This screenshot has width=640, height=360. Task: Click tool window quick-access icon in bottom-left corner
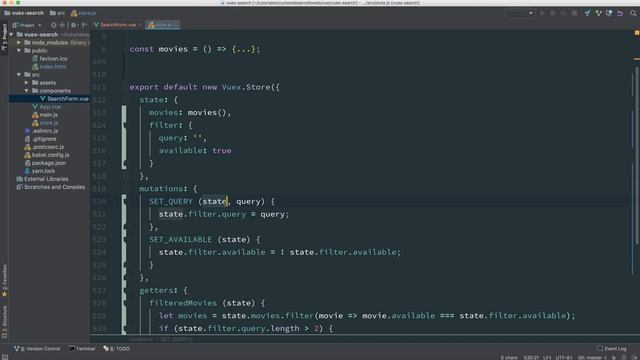click(x=4, y=356)
